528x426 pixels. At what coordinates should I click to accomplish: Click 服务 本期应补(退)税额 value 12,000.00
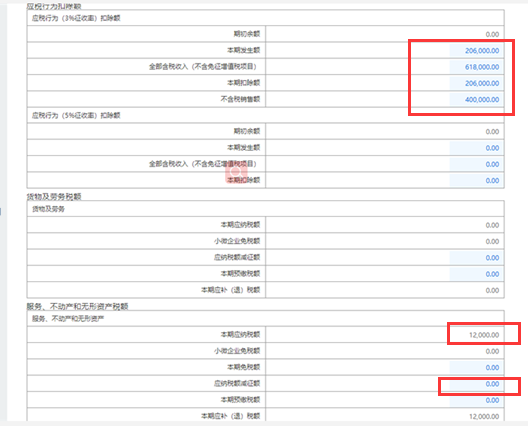[x=484, y=417]
